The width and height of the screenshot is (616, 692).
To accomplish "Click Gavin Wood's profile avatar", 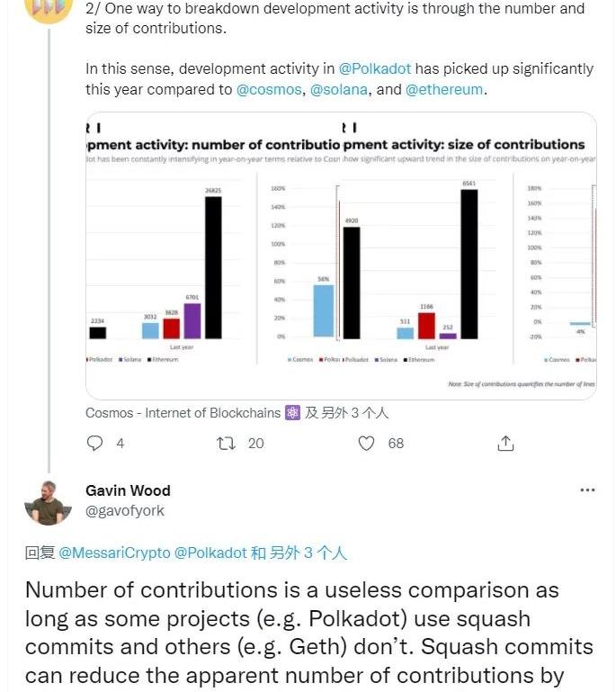I will (48, 501).
